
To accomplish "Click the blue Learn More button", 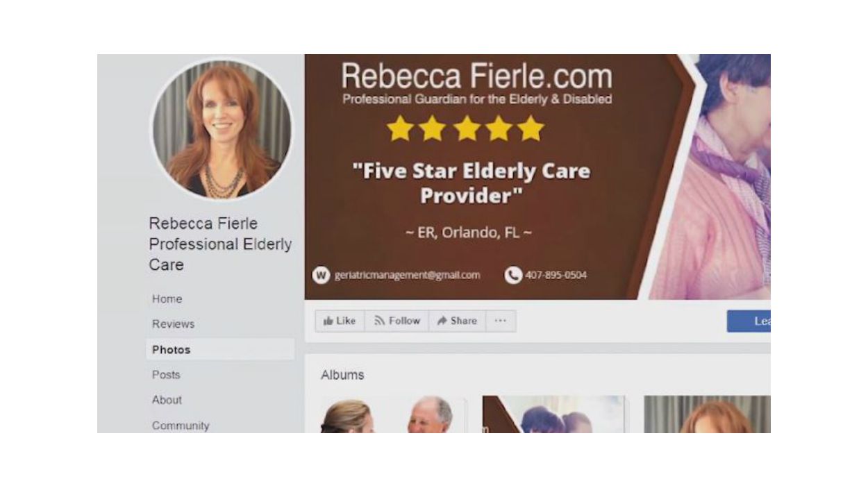I will point(749,321).
